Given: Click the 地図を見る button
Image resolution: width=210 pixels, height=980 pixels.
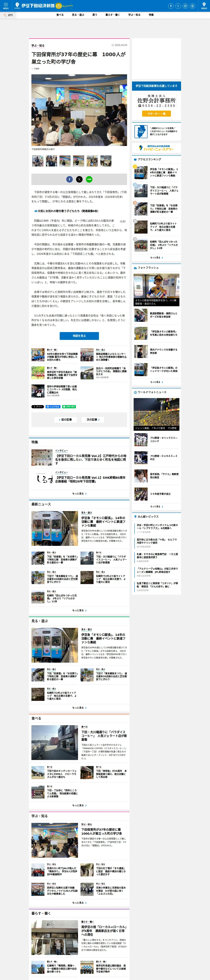Looking at the screenshot, I should [x=79, y=336].
